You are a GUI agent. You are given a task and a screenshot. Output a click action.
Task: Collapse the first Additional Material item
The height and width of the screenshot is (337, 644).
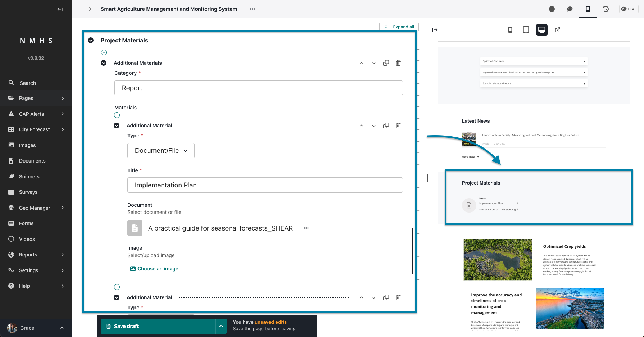pyautogui.click(x=117, y=126)
